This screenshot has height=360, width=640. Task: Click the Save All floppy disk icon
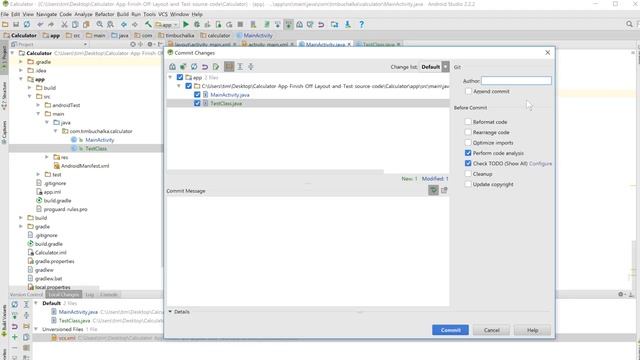16,24
